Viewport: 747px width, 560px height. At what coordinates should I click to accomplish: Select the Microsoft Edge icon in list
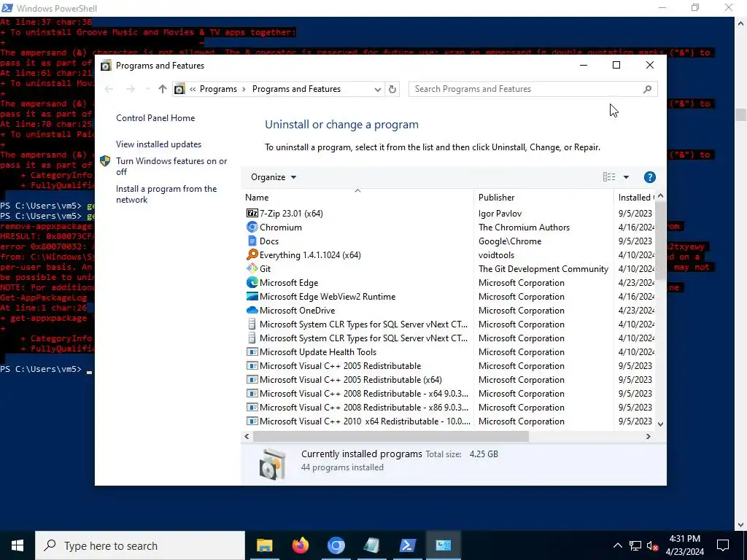[252, 282]
